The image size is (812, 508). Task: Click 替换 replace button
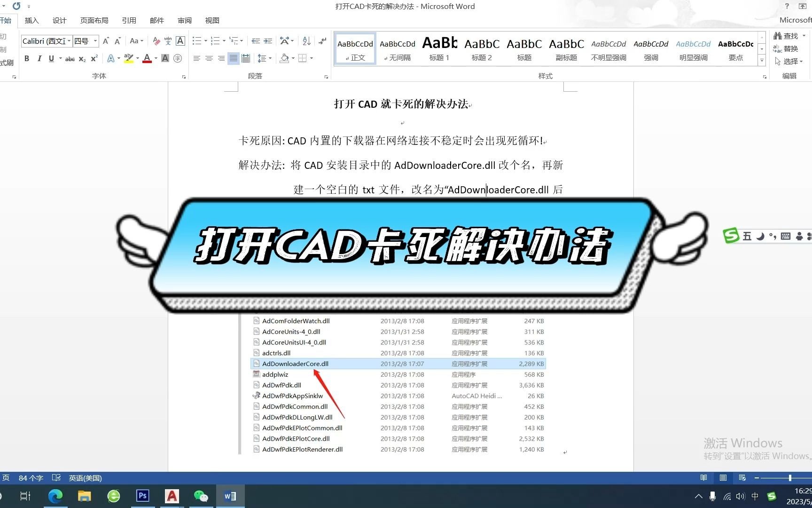pyautogui.click(x=786, y=48)
